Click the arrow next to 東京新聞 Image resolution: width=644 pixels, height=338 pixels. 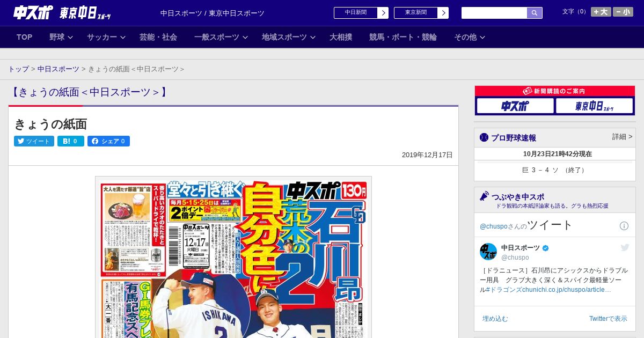pos(443,13)
